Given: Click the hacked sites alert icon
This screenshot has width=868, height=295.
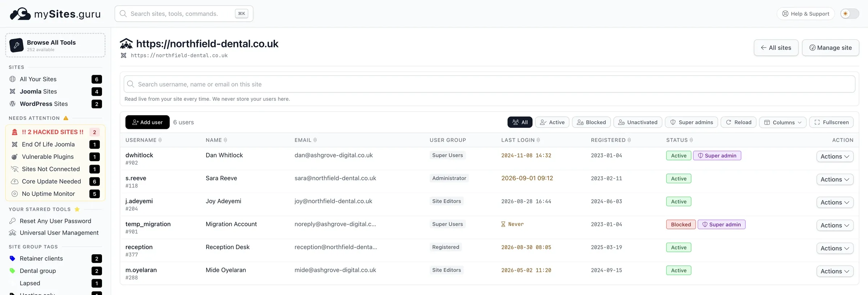Looking at the screenshot, I should point(14,132).
